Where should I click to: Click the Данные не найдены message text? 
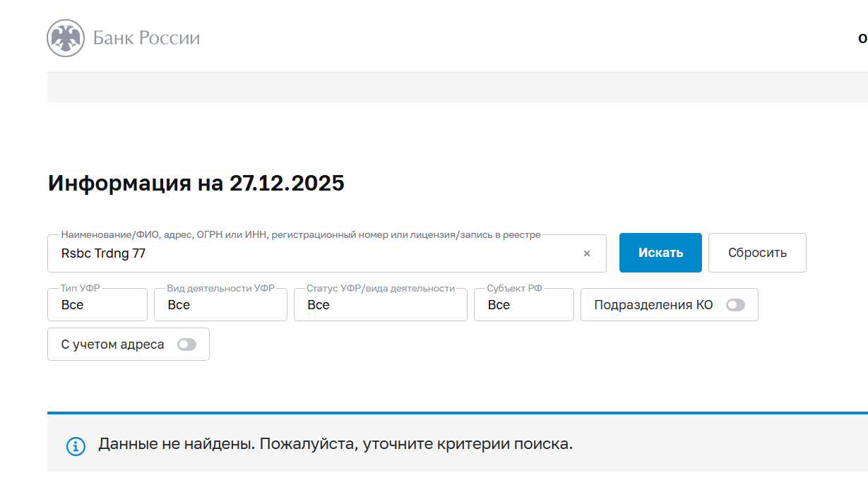point(335,445)
